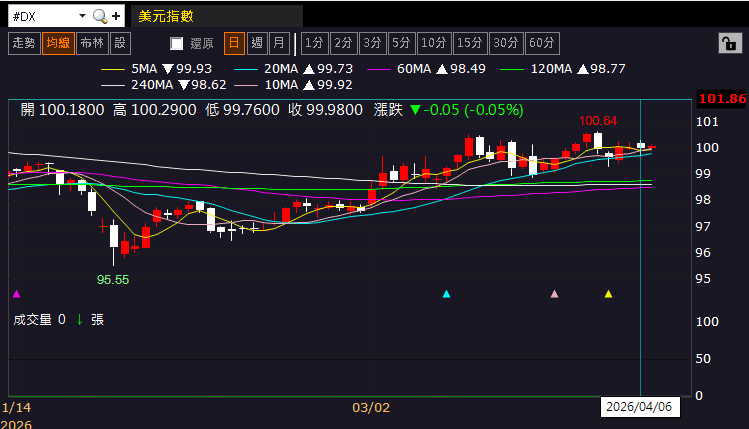Click the symbol search magnifier icon
Image resolution: width=749 pixels, height=429 pixels.
(99, 17)
